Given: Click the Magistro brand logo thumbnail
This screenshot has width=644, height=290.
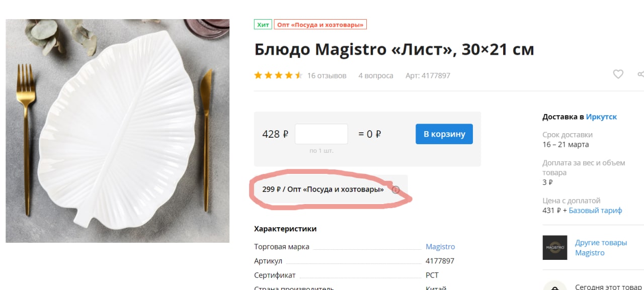Looking at the screenshot, I should pos(554,247).
